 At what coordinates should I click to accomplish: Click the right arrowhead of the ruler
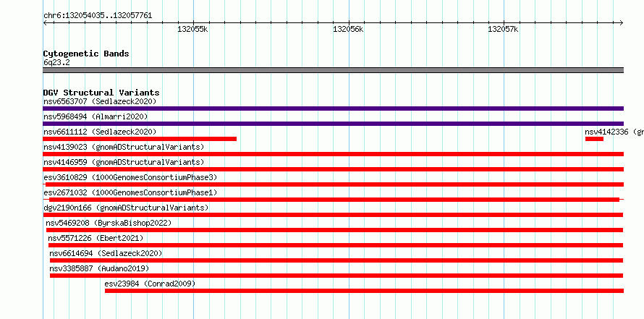[621, 22]
